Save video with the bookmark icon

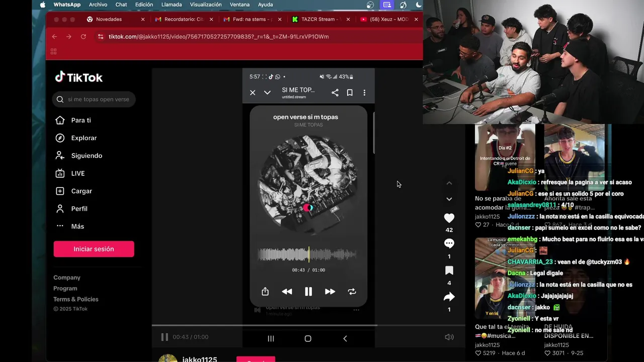pos(449,270)
